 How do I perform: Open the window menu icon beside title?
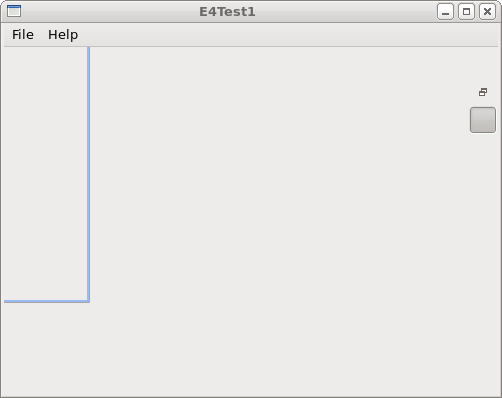tap(14, 11)
